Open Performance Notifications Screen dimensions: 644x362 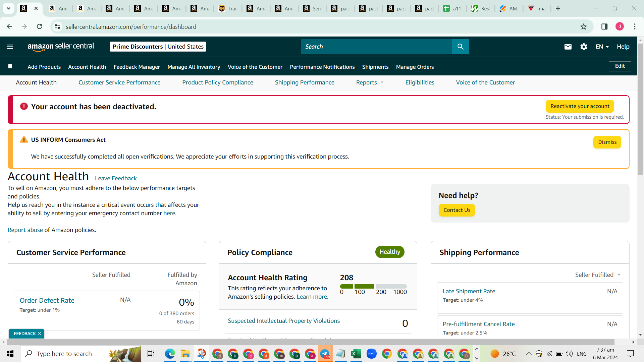click(322, 67)
